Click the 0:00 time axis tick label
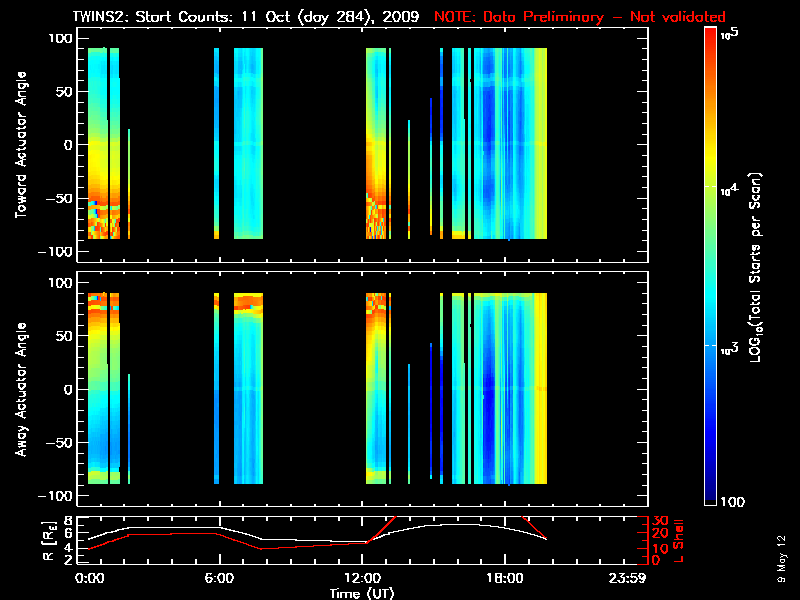Viewport: 800px width, 600px height. (89, 578)
